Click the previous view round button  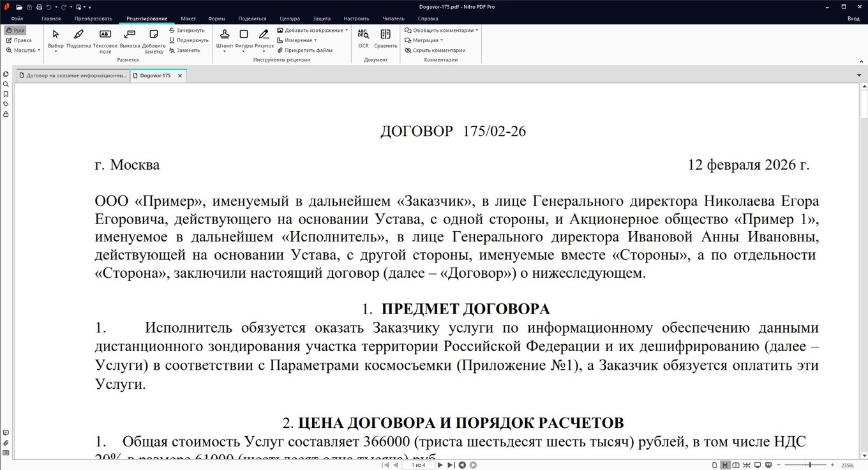coord(462,465)
